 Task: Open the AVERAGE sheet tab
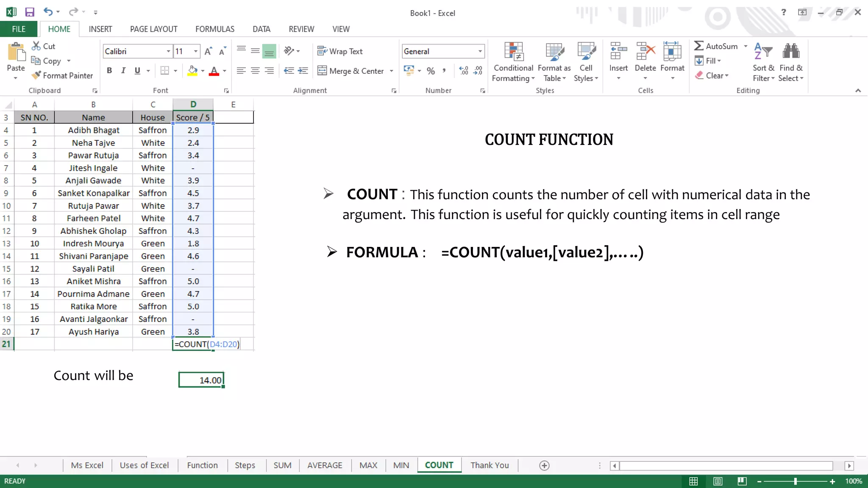(x=325, y=465)
